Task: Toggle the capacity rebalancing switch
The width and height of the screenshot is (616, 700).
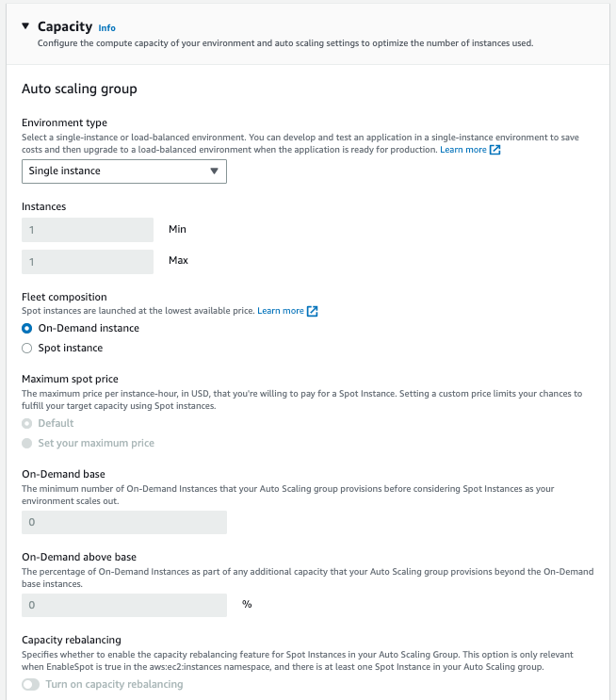Action: pyautogui.click(x=31, y=684)
